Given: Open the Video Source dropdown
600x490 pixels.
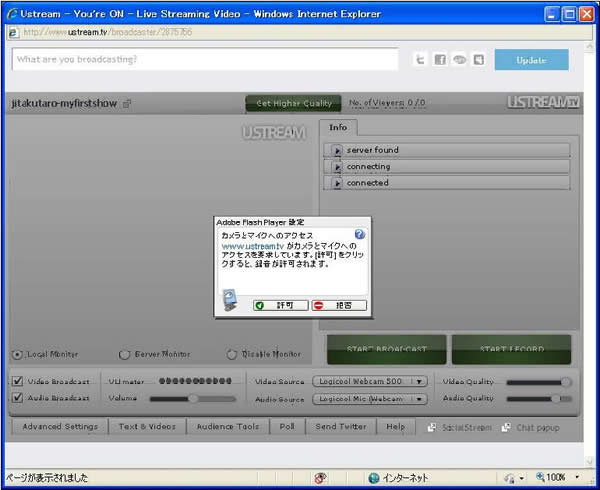Looking at the screenshot, I should click(370, 381).
